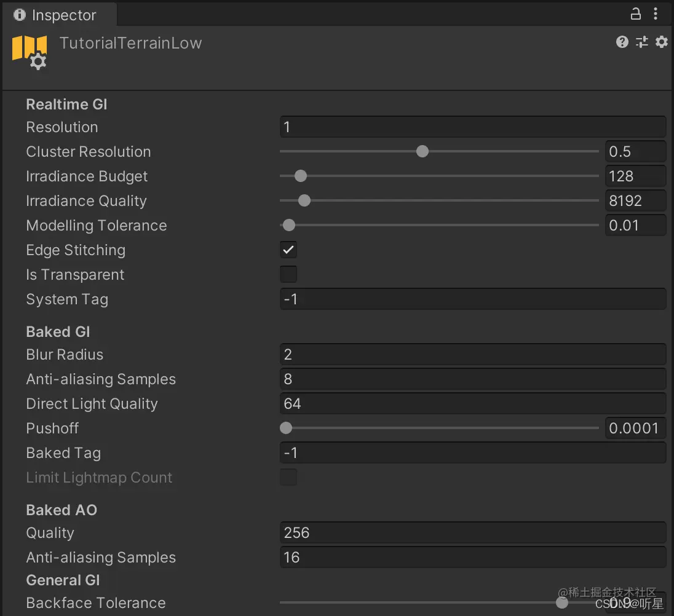This screenshot has width=674, height=616.
Task: Click the Inspector lock icon
Action: coord(635,14)
